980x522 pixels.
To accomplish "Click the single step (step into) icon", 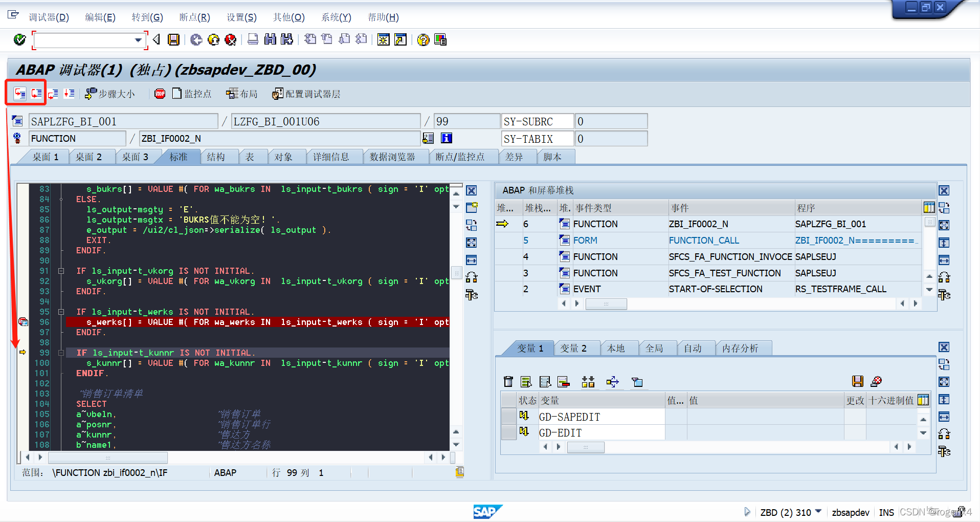I will tap(19, 94).
